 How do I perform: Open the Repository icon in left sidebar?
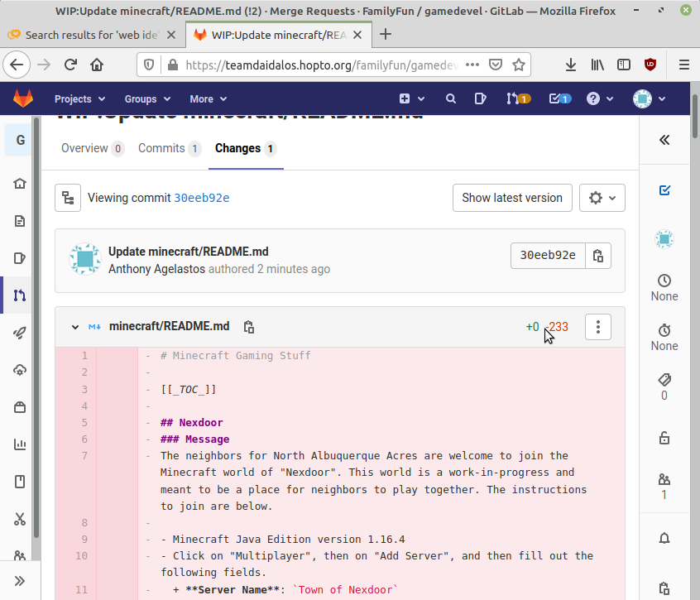pos(20,221)
